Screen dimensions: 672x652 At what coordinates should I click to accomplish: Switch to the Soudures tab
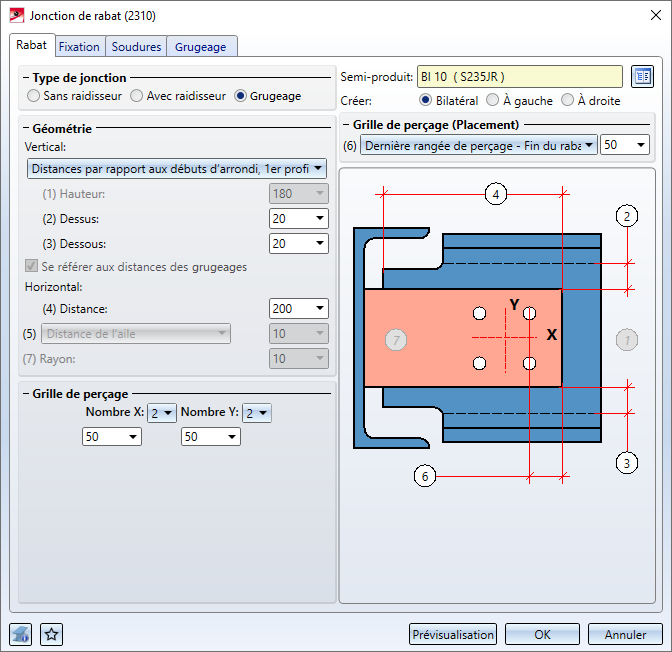tap(136, 47)
